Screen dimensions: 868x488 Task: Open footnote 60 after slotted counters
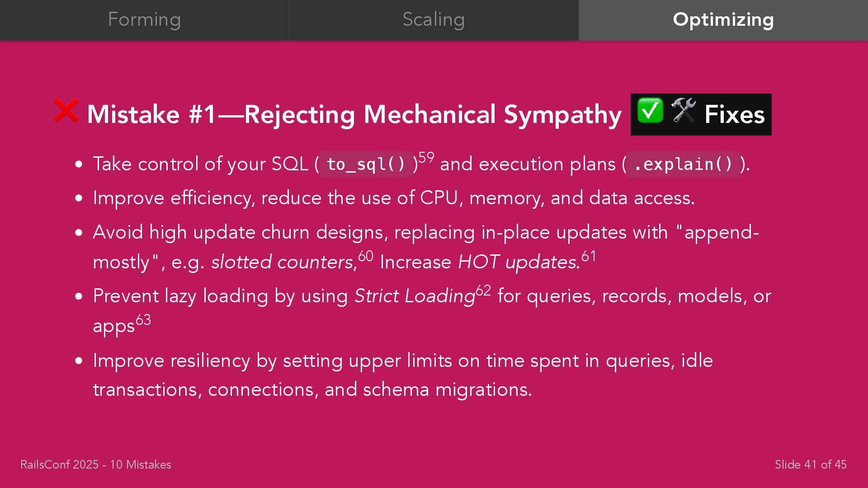[366, 256]
